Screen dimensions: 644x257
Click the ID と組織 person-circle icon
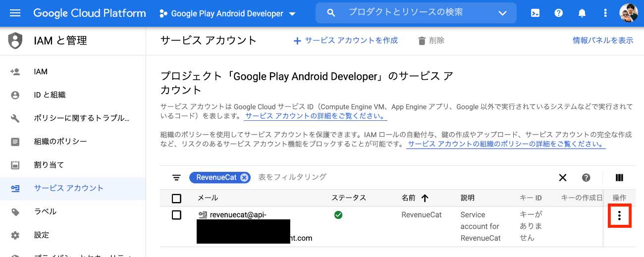(x=15, y=95)
